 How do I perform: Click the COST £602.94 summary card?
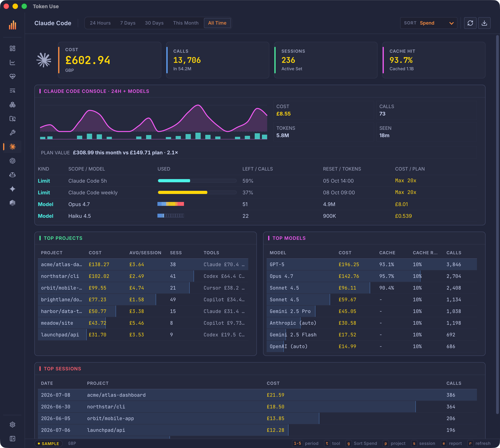(109, 60)
